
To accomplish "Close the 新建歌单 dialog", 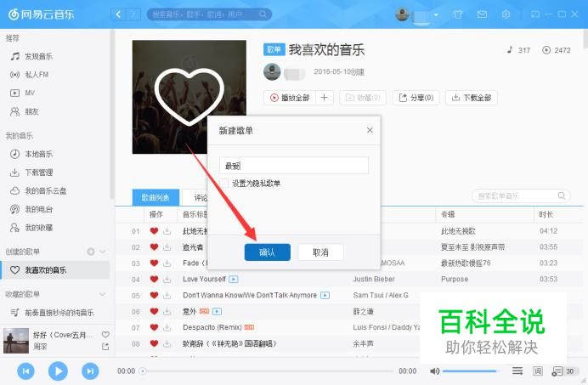I will point(370,130).
